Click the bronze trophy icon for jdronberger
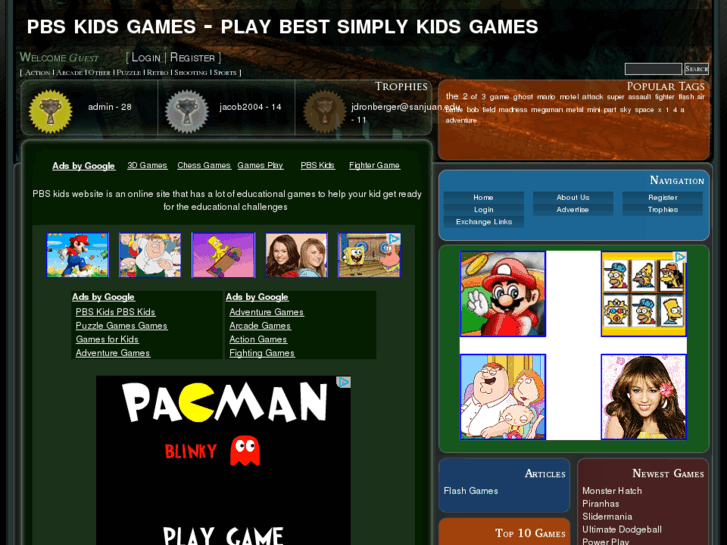Screen dimensions: 727x545 [x=325, y=112]
